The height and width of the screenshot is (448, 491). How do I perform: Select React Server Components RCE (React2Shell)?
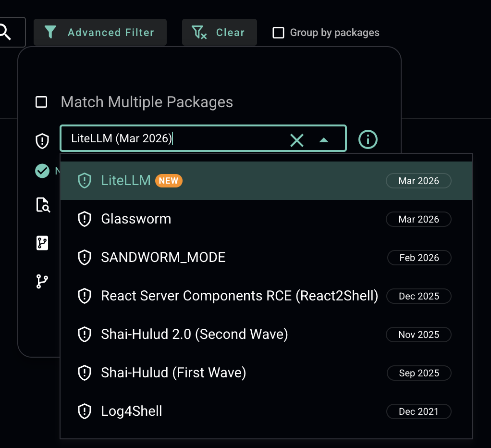pos(266,296)
